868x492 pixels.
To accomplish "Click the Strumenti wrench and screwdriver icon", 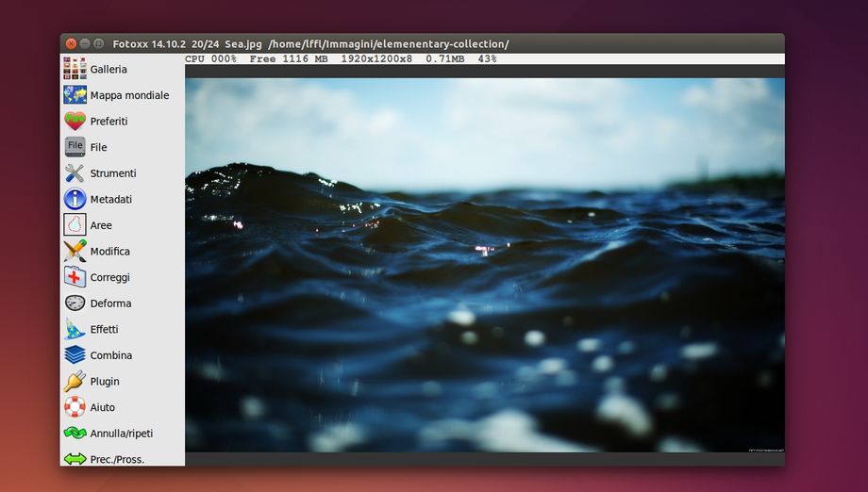I will point(75,173).
